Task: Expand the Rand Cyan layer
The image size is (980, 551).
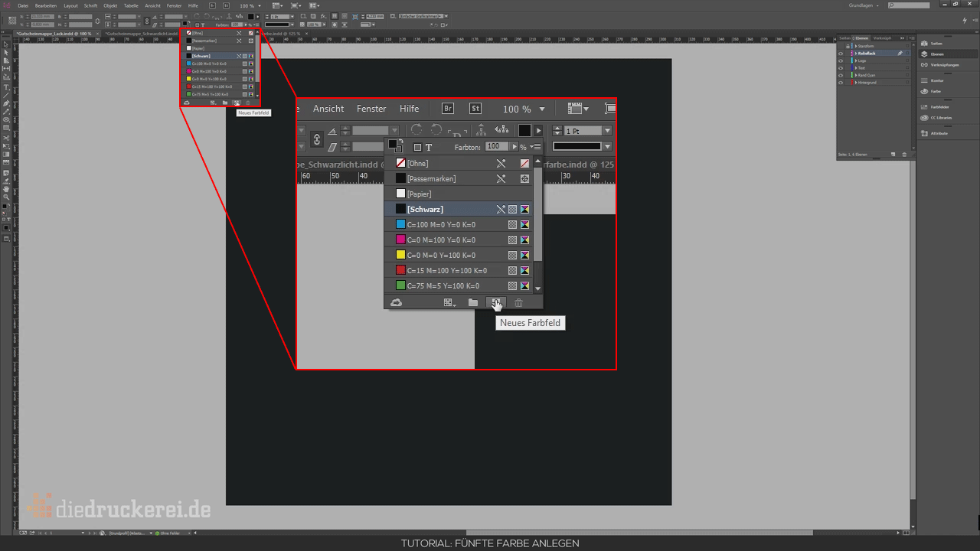Action: (x=856, y=75)
